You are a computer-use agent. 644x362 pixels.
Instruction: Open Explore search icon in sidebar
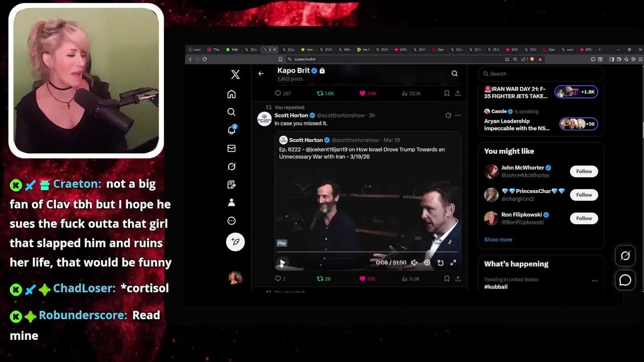pyautogui.click(x=231, y=112)
